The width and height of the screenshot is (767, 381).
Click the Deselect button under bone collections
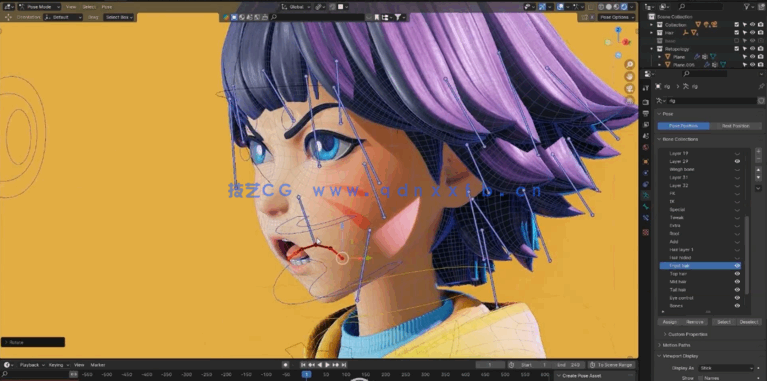coord(749,322)
